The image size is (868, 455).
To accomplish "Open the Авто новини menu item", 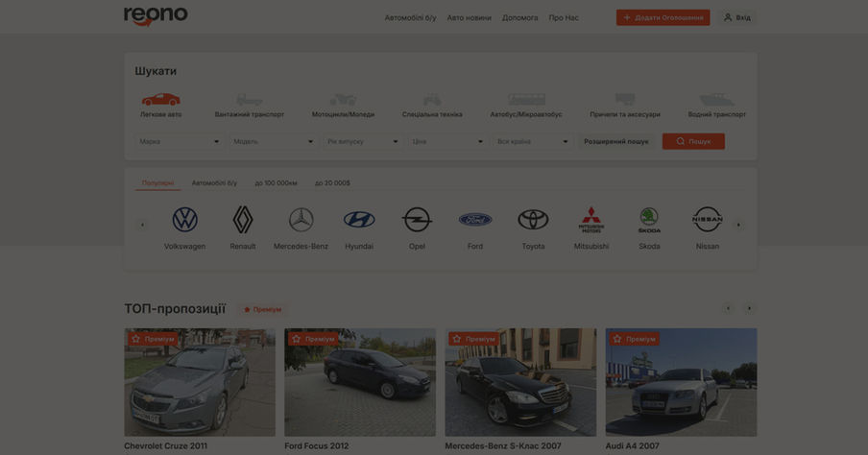I will [469, 17].
